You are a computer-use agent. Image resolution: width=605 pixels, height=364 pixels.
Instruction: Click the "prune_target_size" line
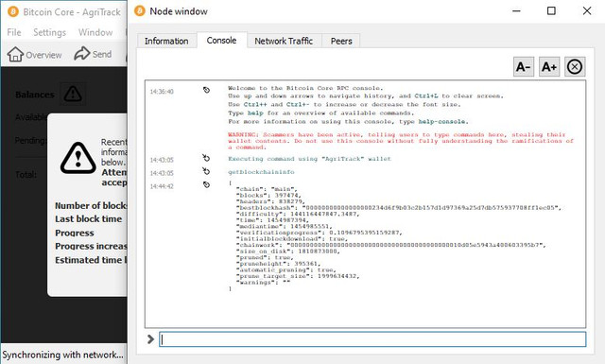[x=298, y=276]
